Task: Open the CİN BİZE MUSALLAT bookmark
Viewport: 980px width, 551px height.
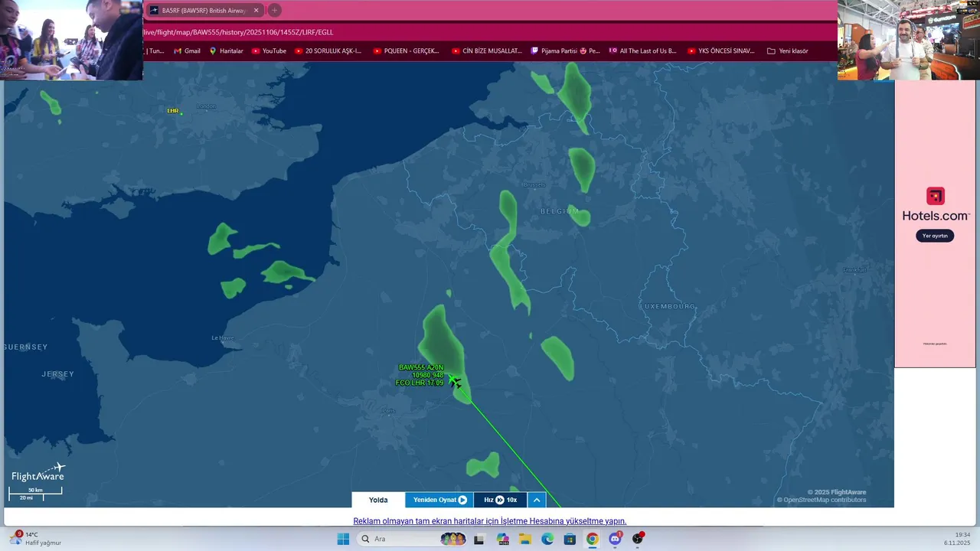Action: [486, 51]
